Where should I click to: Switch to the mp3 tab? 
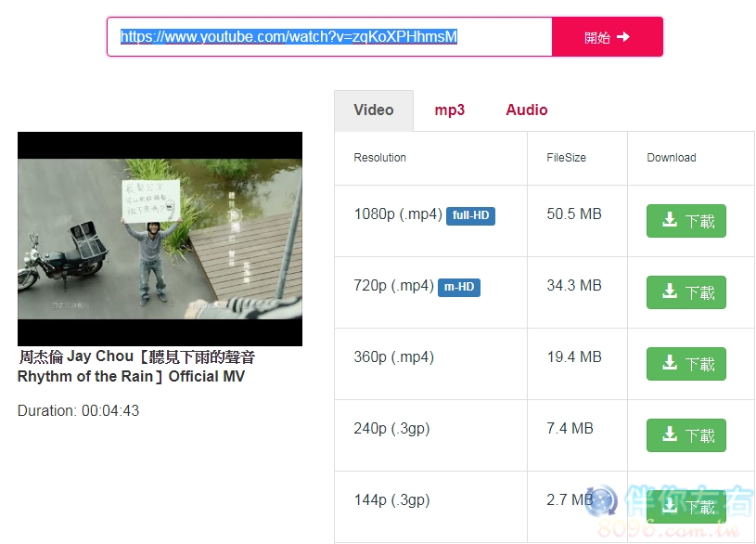[449, 110]
